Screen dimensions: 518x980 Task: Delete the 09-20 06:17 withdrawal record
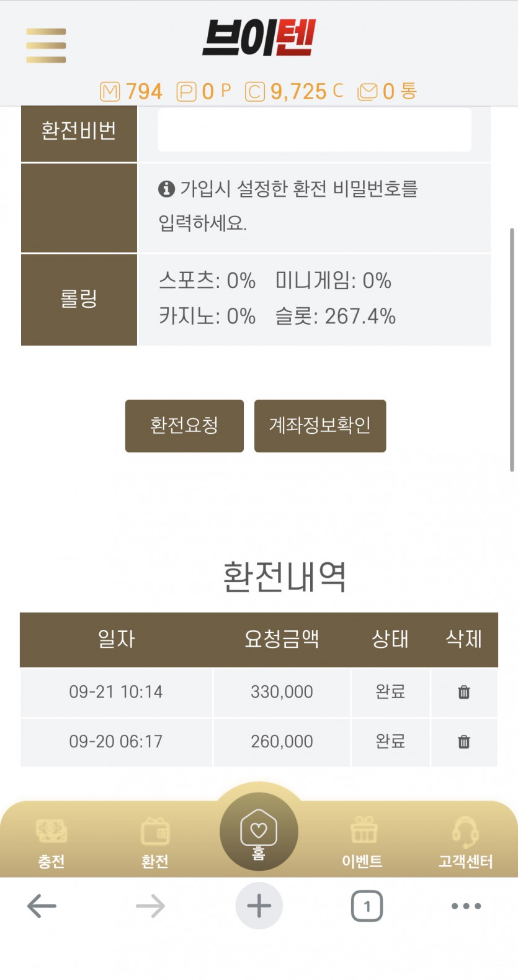[x=464, y=742]
